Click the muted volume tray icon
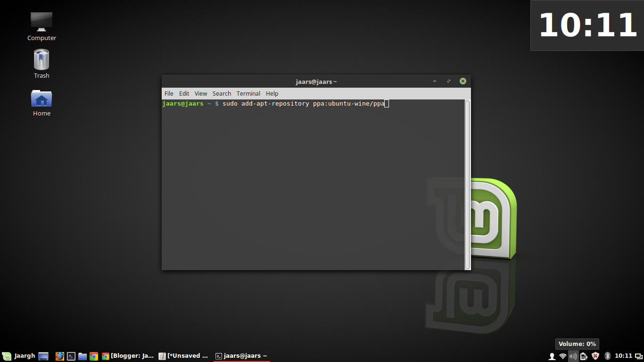Screen dimensions: 644x362 [x=573, y=356]
